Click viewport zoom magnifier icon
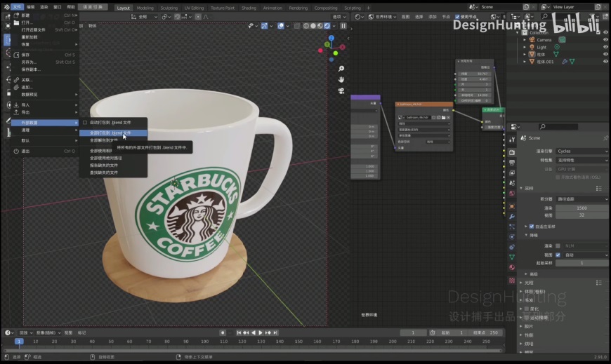 tap(341, 69)
